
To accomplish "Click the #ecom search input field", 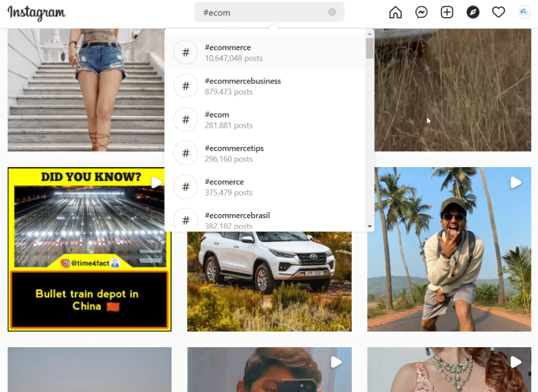I will click(x=269, y=12).
